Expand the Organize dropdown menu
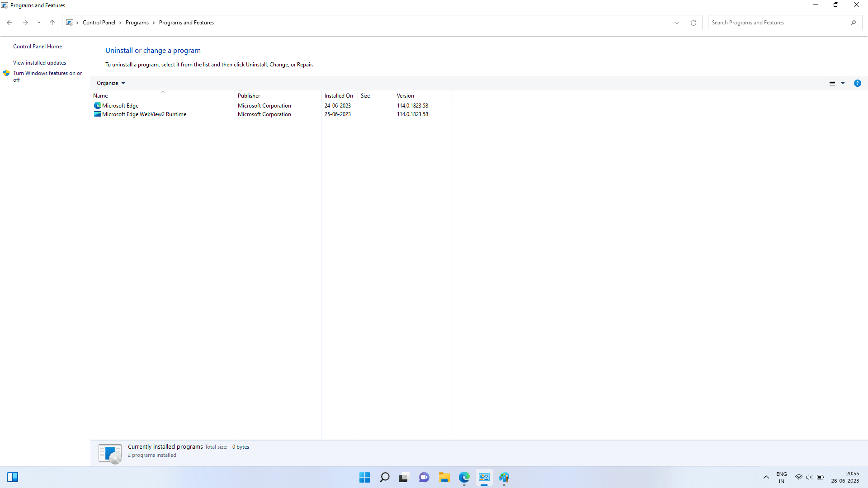868x488 pixels. [x=110, y=83]
